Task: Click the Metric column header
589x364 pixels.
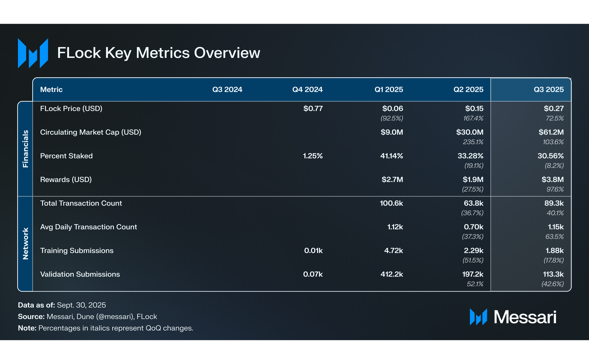Action: (51, 89)
